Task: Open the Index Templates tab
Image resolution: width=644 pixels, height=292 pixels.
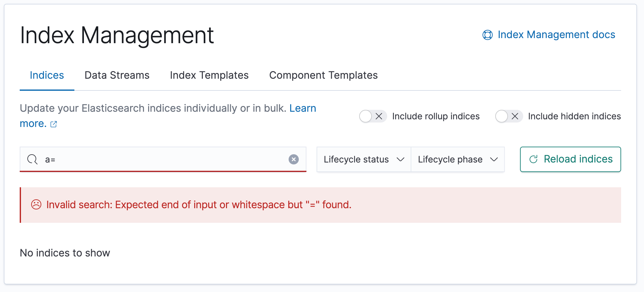Action: coord(209,75)
